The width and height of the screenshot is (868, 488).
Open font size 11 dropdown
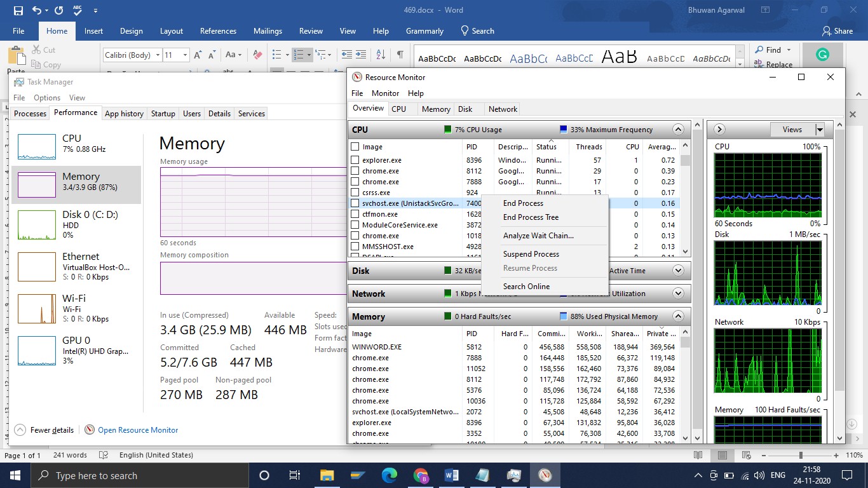click(x=184, y=55)
